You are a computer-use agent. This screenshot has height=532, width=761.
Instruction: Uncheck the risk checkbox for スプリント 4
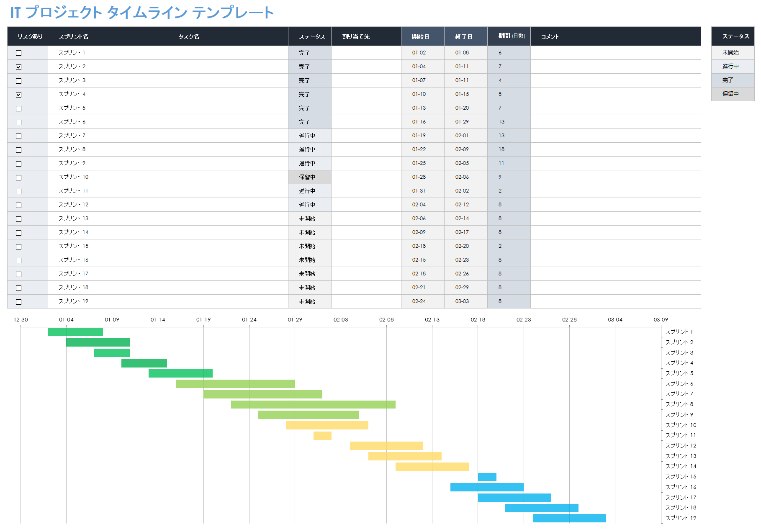[18, 95]
